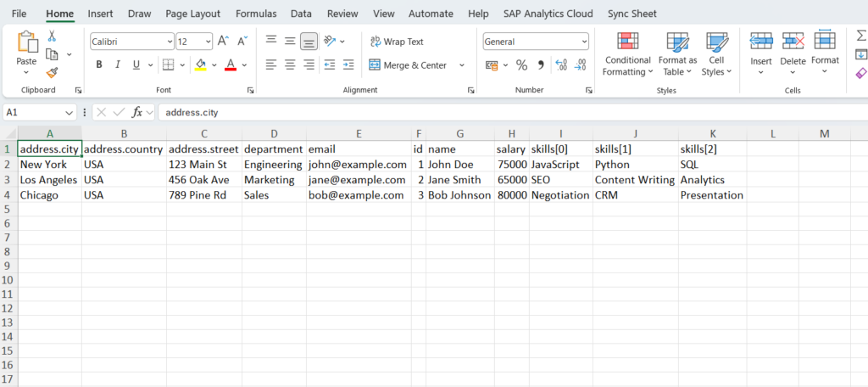The height and width of the screenshot is (387, 868).
Task: Open the SAP Analytics Cloud tab
Action: point(548,14)
